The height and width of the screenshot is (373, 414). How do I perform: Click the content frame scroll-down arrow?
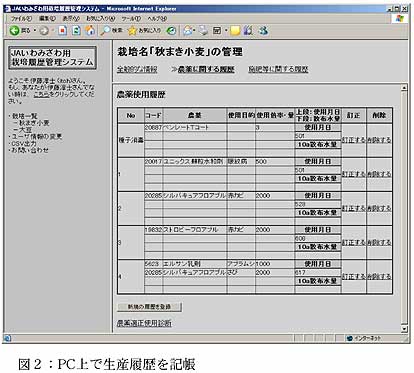point(404,329)
